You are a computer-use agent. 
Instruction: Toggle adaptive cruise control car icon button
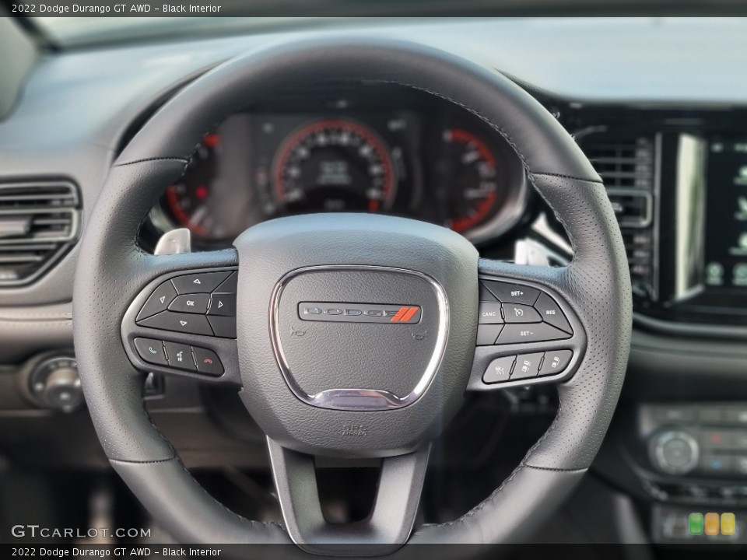click(499, 369)
